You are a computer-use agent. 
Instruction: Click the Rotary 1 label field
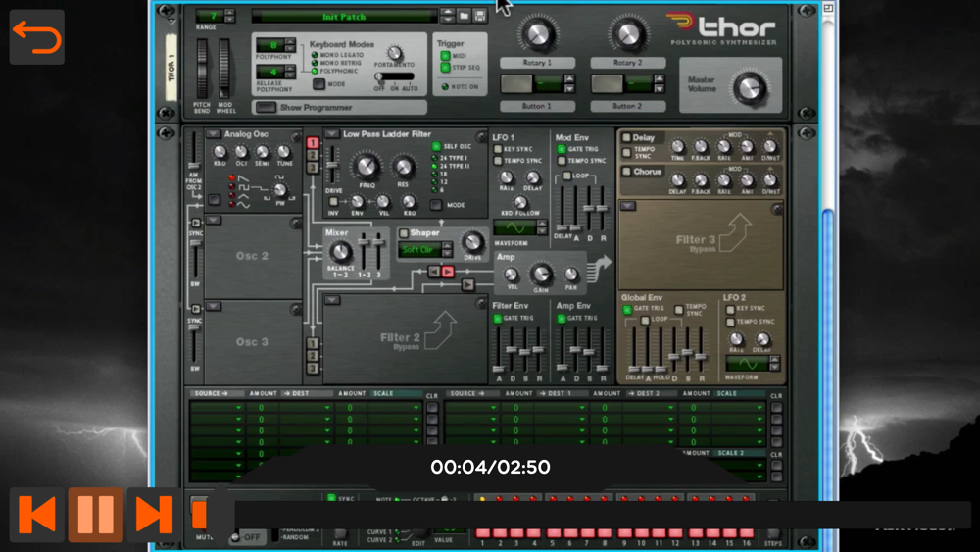point(537,63)
